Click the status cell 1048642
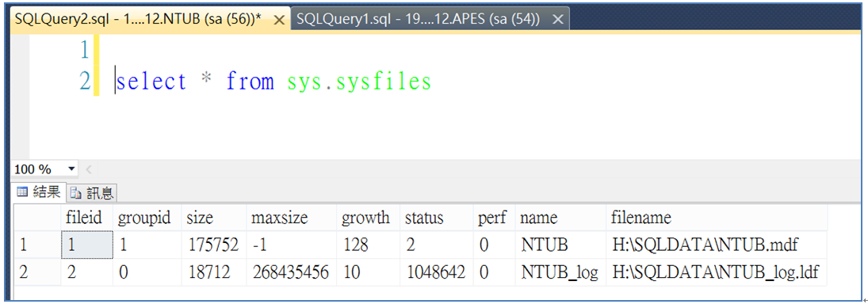Screen dimensions: 868x304 pos(437,272)
